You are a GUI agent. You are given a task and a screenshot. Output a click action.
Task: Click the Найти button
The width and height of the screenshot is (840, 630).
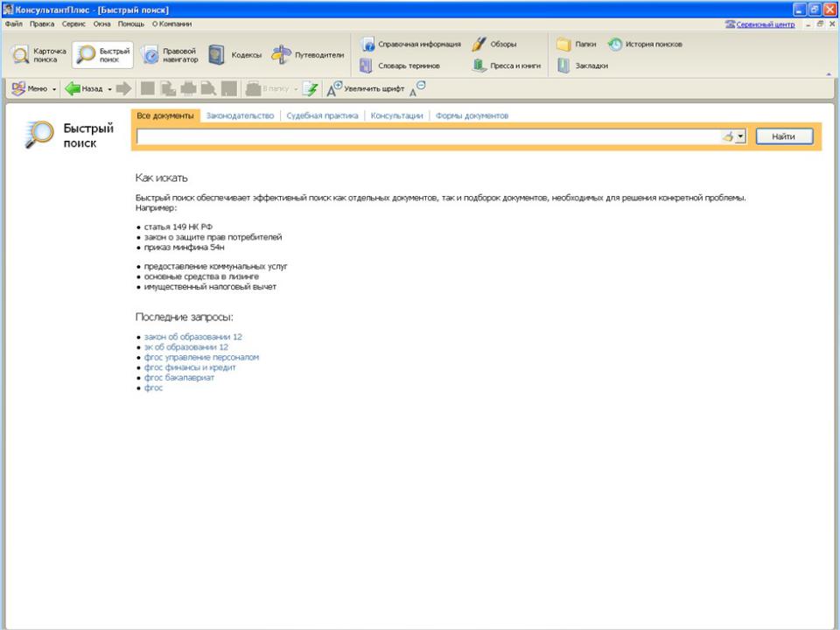[784, 136]
